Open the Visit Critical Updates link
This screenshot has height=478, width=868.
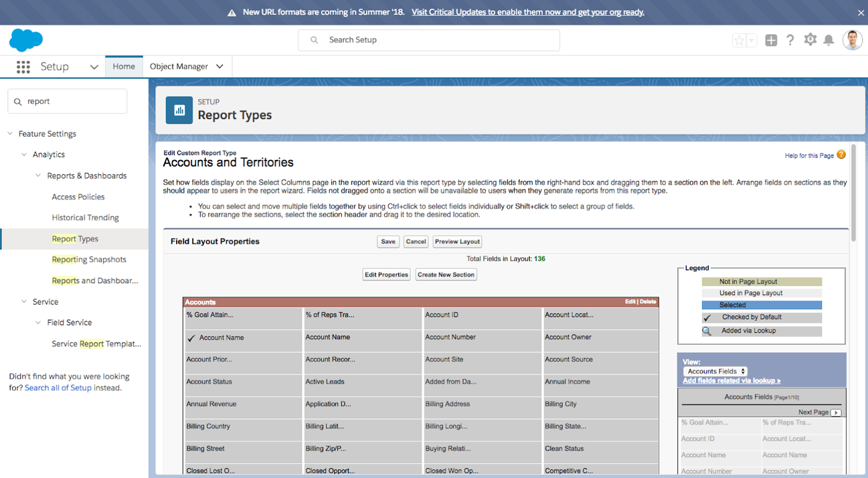[x=528, y=12]
